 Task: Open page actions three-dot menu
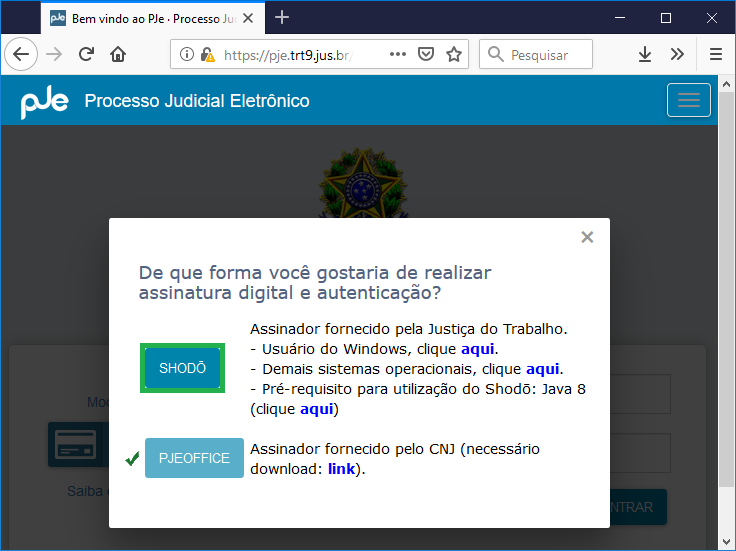point(398,54)
